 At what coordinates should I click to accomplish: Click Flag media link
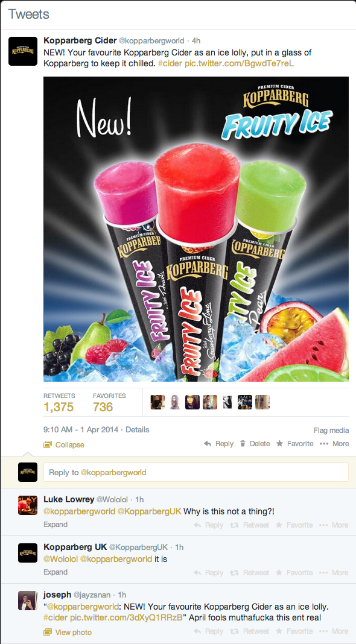coord(331,431)
